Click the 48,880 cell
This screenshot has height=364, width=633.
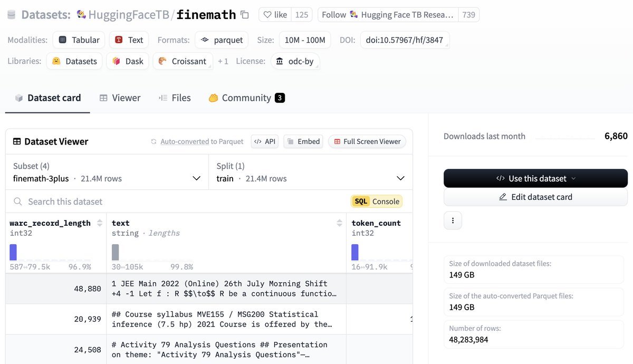pyautogui.click(x=56, y=289)
